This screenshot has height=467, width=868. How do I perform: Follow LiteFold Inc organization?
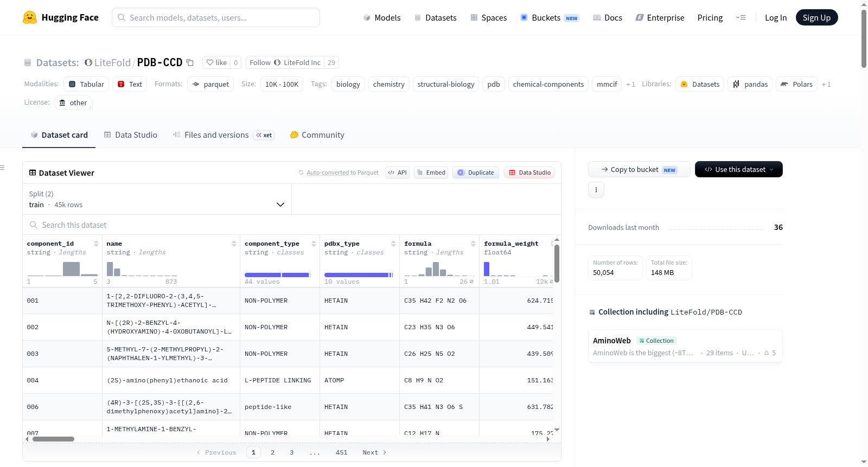point(285,62)
